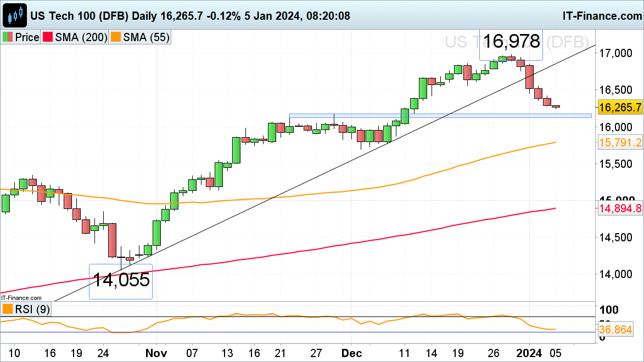
Task: Click the 27 date axis label
Action: [x=316, y=353]
